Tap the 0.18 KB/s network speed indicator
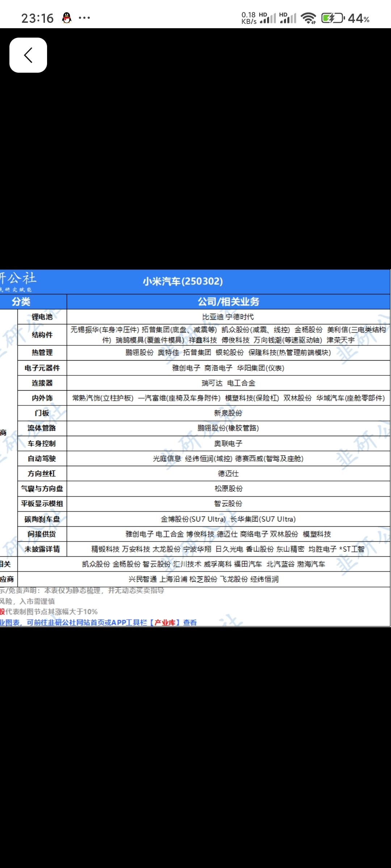 pyautogui.click(x=249, y=18)
